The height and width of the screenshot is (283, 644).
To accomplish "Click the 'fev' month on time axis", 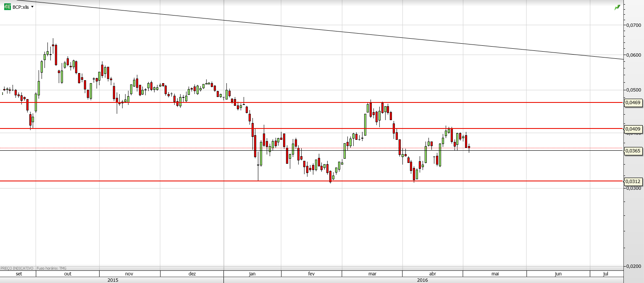I will [311, 274].
